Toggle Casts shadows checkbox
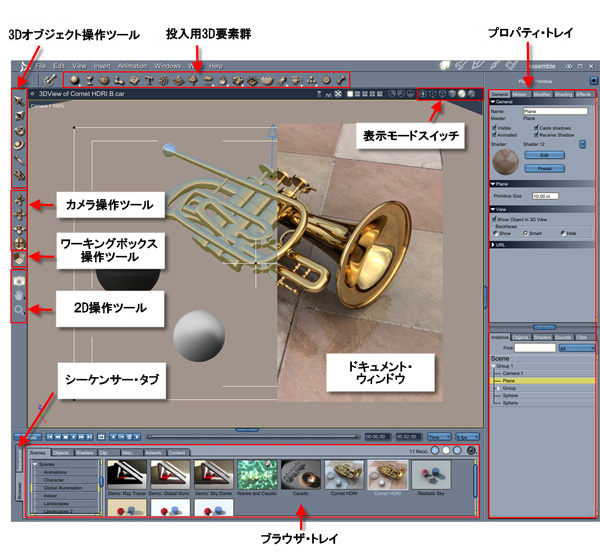Screen dimensions: 600x554 [x=536, y=127]
